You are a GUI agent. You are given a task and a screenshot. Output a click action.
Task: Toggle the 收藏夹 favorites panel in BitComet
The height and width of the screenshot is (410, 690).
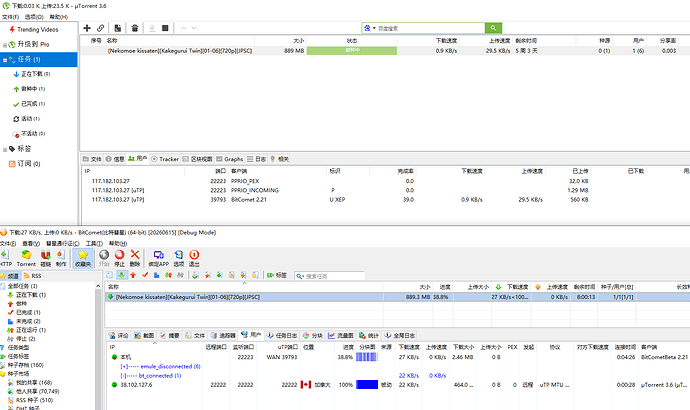(83, 258)
